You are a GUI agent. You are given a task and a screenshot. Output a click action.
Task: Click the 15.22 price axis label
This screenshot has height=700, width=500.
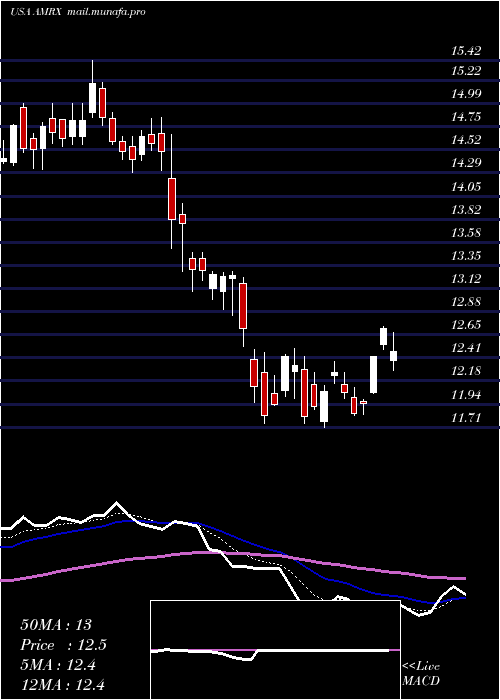tap(466, 71)
